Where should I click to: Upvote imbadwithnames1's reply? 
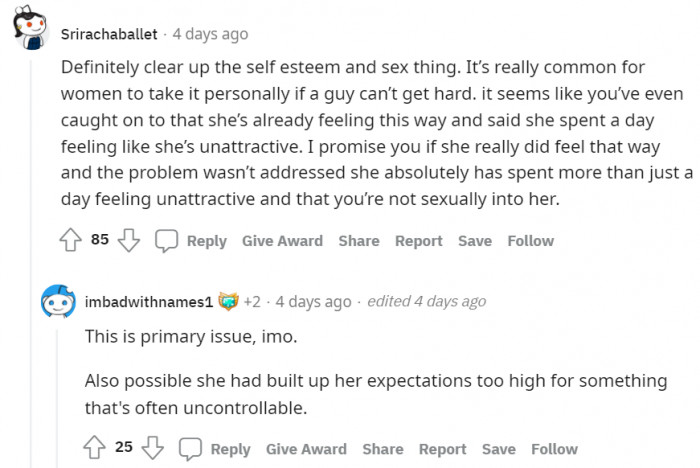[94, 448]
